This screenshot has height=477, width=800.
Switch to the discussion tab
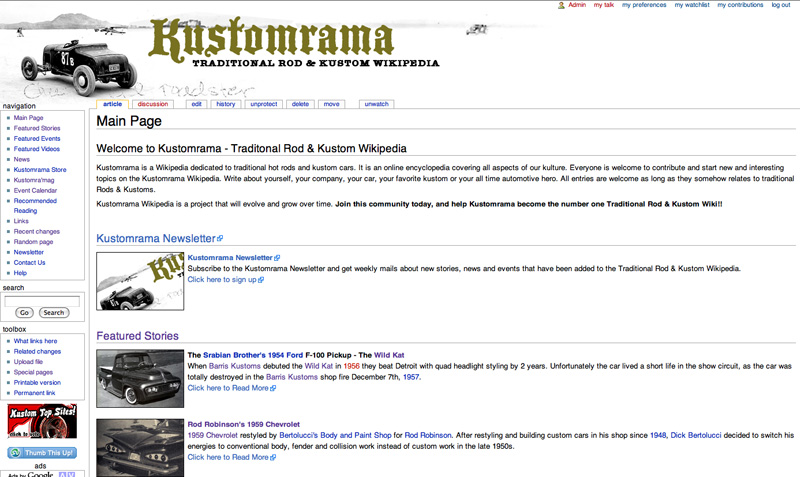(x=153, y=104)
